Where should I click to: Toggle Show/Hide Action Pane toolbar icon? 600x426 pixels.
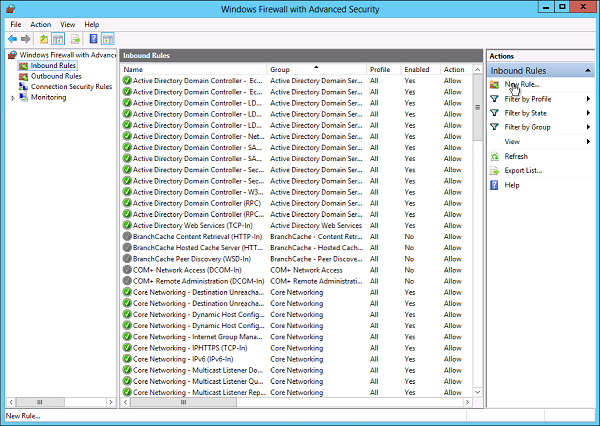(x=108, y=39)
